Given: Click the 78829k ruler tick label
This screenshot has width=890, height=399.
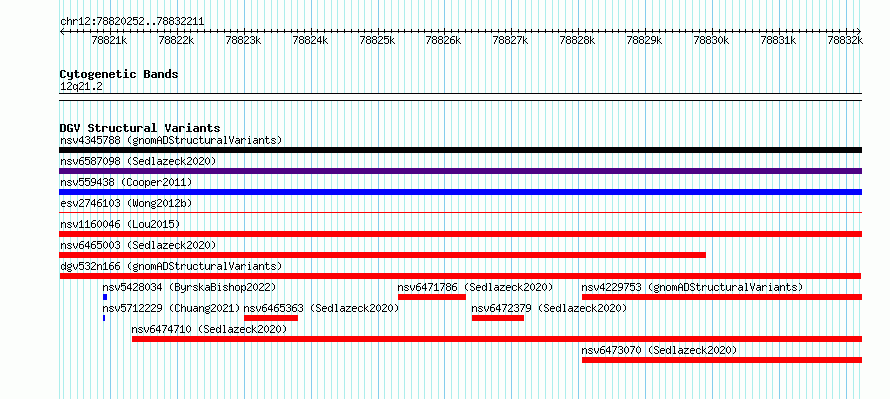Looking at the screenshot, I should [x=644, y=40].
